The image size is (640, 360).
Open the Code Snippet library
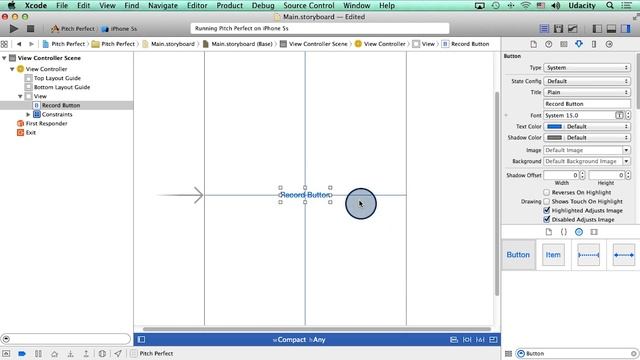point(564,232)
